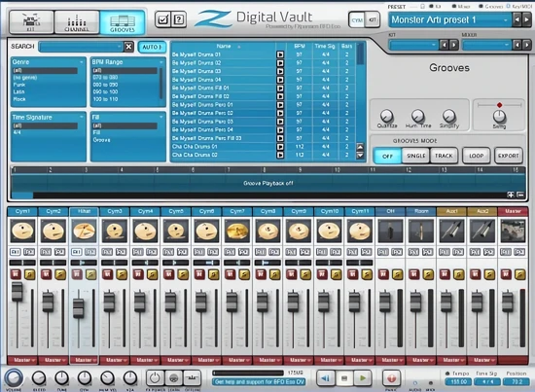Open BFD Eco DV help and support link
Viewport: 535px width, 392px height.
[x=259, y=381]
